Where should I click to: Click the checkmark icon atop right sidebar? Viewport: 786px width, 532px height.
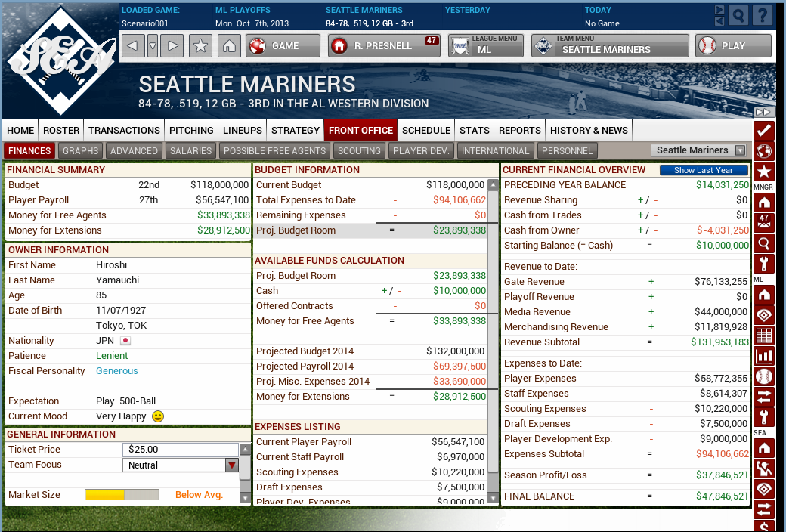[764, 130]
